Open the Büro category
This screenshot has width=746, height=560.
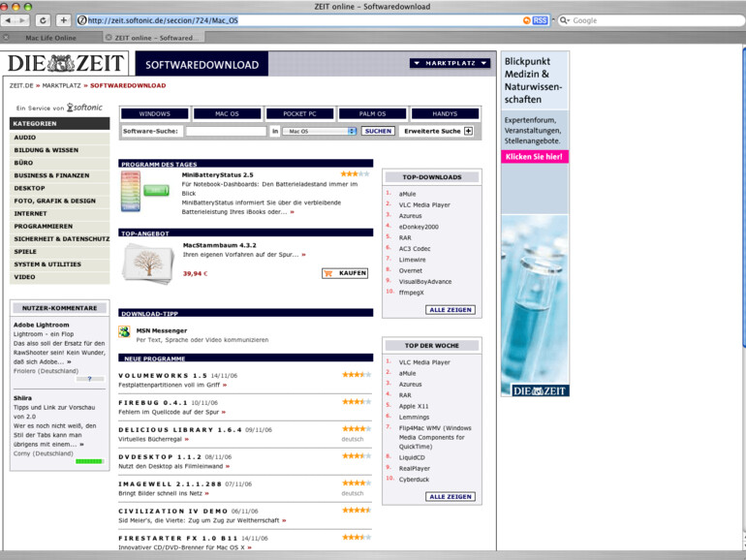tap(59, 163)
